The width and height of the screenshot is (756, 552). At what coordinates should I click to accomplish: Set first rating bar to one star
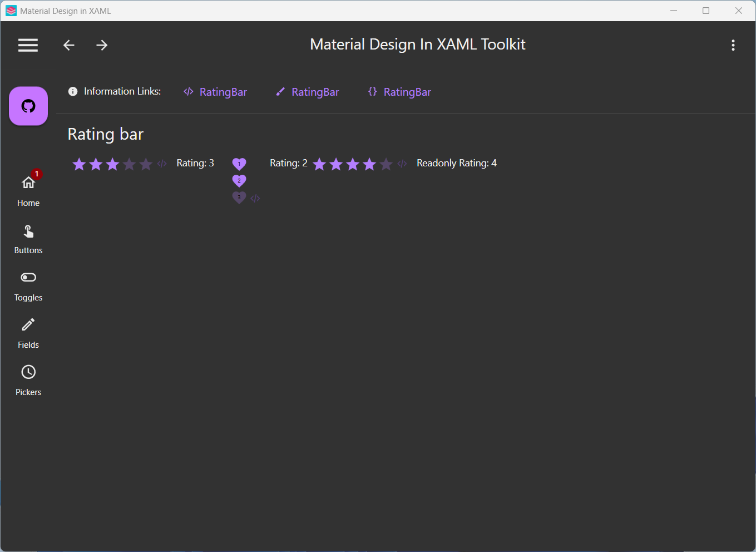[79, 164]
